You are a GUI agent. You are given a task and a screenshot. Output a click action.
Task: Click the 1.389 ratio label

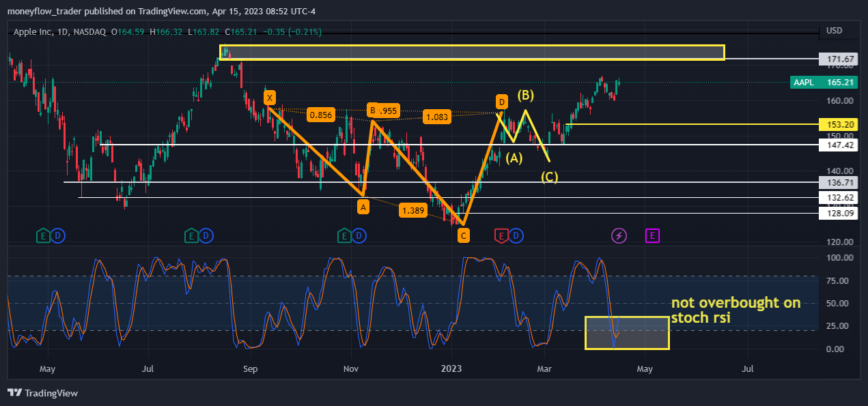tap(414, 212)
